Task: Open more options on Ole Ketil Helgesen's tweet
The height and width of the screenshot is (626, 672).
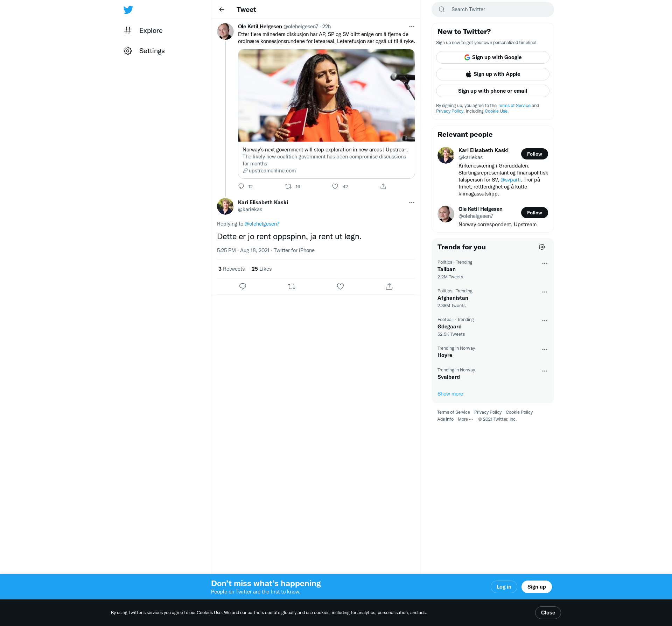Action: 412,27
